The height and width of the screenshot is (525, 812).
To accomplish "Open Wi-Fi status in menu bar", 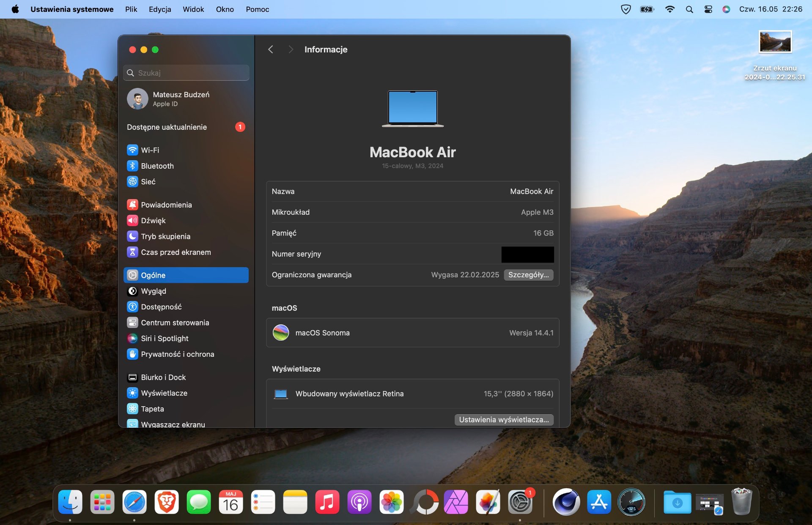I will (x=670, y=9).
